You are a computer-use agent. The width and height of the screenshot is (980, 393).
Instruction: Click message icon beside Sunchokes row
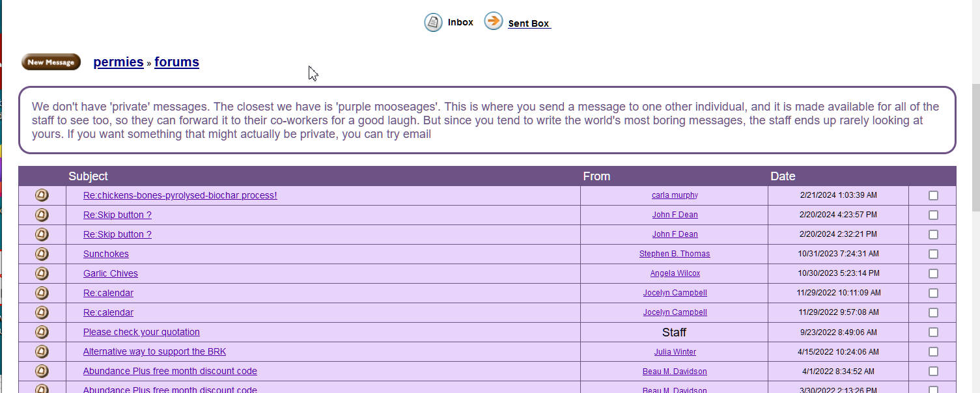[x=42, y=254]
